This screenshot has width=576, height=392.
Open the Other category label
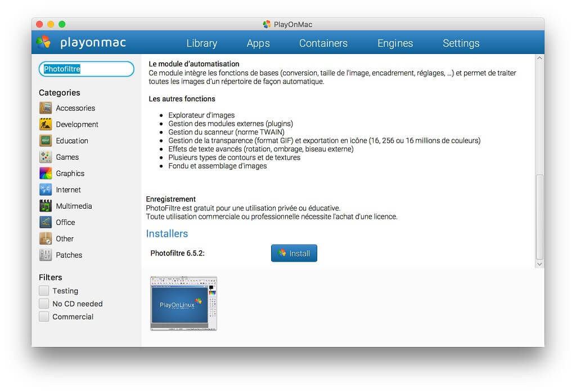coord(65,239)
